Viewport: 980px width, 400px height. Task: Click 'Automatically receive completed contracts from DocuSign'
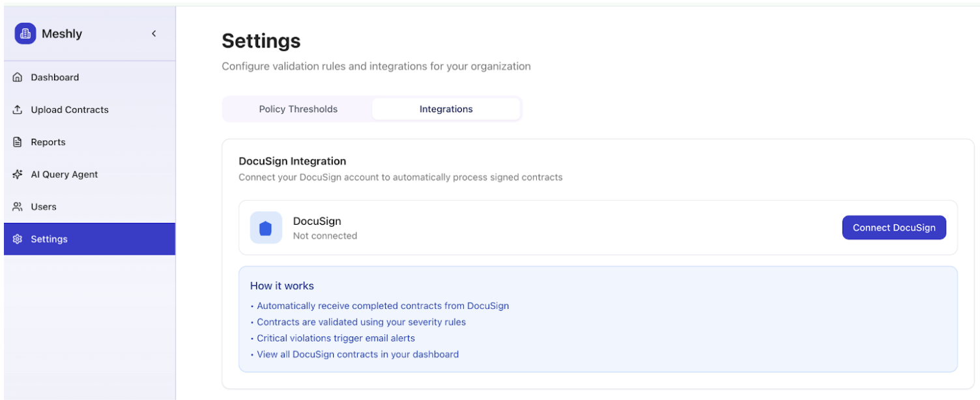382,306
